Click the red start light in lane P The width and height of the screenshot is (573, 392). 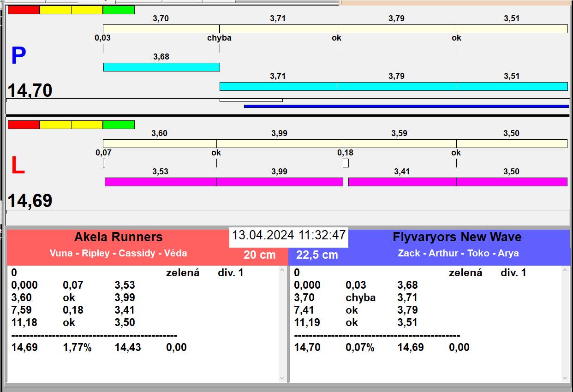coord(24,10)
